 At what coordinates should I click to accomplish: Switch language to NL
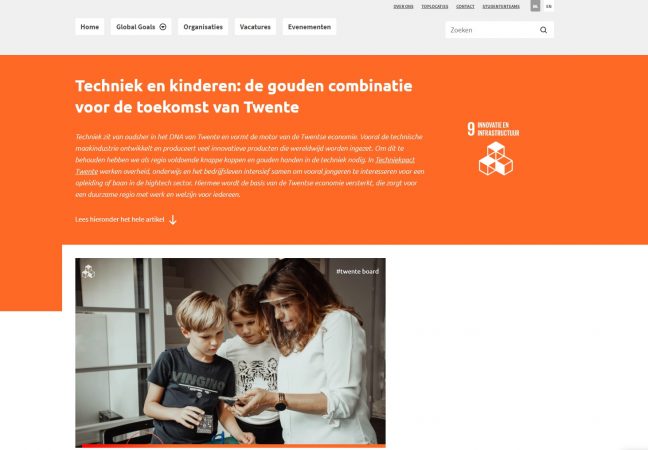[535, 6]
